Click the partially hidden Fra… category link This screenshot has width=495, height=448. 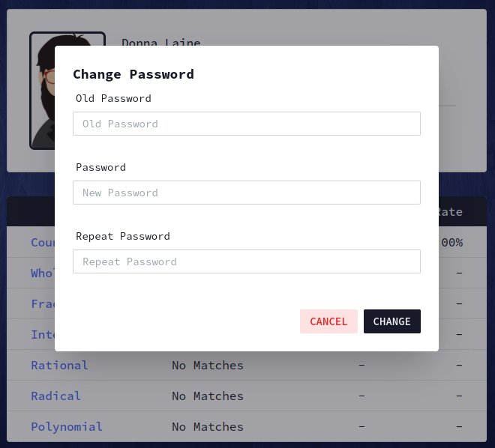click(x=43, y=303)
